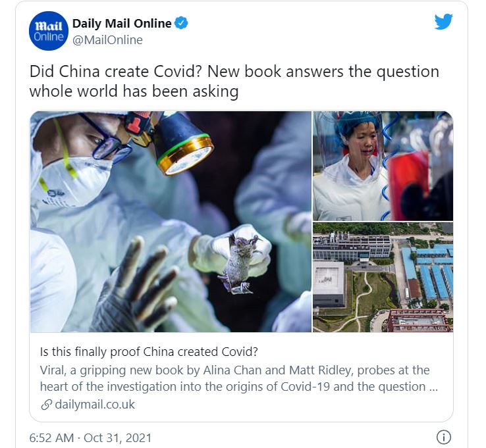
Task: Open the tweet info icon
Action: [444, 437]
